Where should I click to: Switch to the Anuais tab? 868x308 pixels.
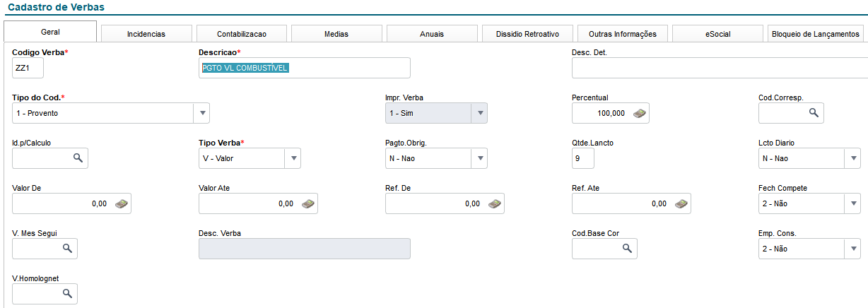point(432,34)
